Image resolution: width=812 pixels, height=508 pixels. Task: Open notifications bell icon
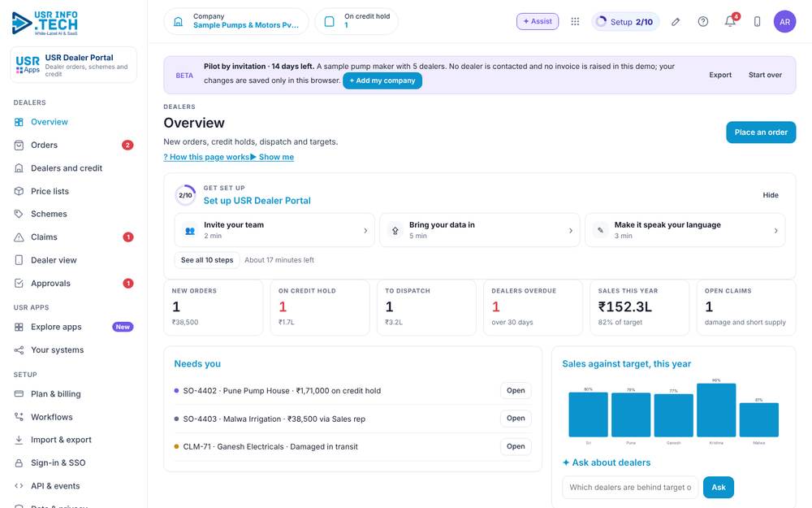[730, 22]
